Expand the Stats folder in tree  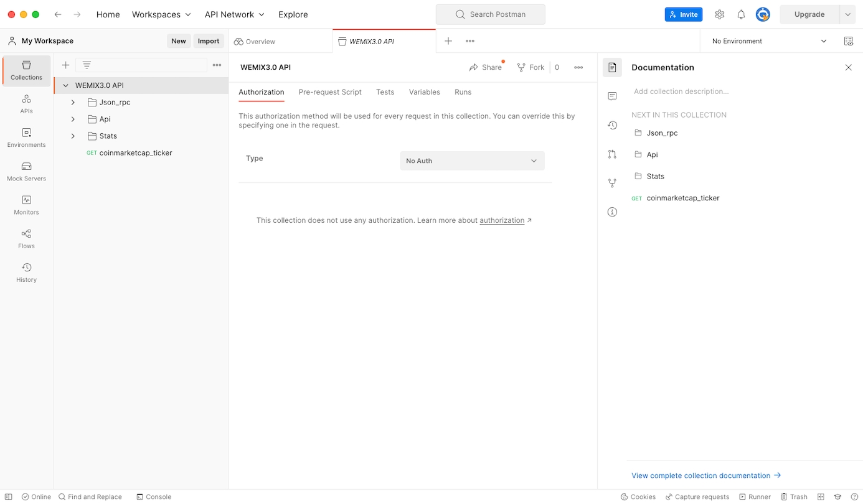tap(73, 136)
